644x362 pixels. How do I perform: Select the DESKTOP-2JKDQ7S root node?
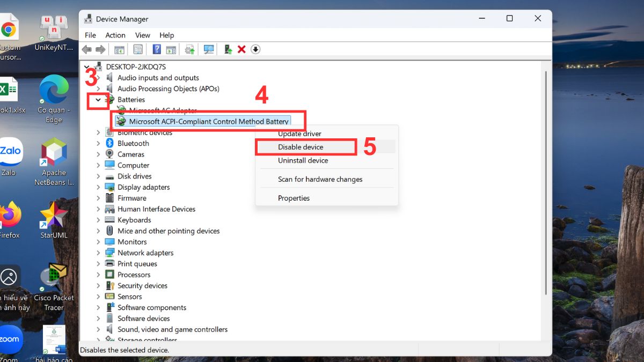point(136,67)
